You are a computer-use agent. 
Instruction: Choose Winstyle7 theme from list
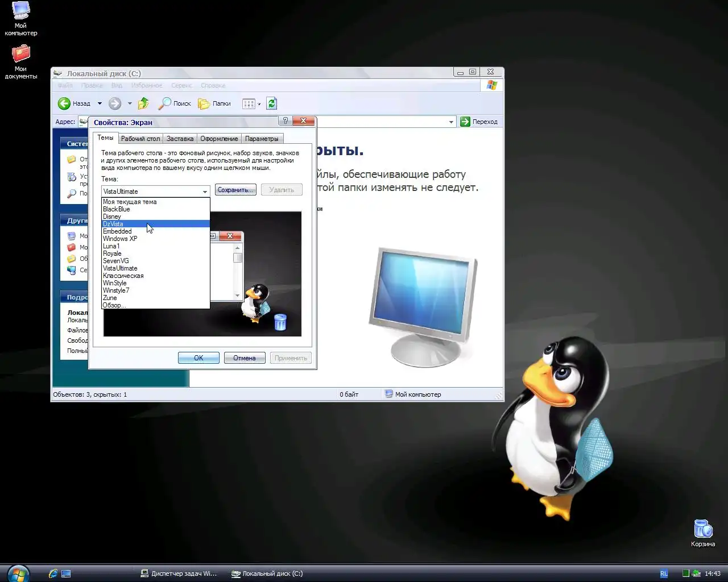(x=156, y=290)
